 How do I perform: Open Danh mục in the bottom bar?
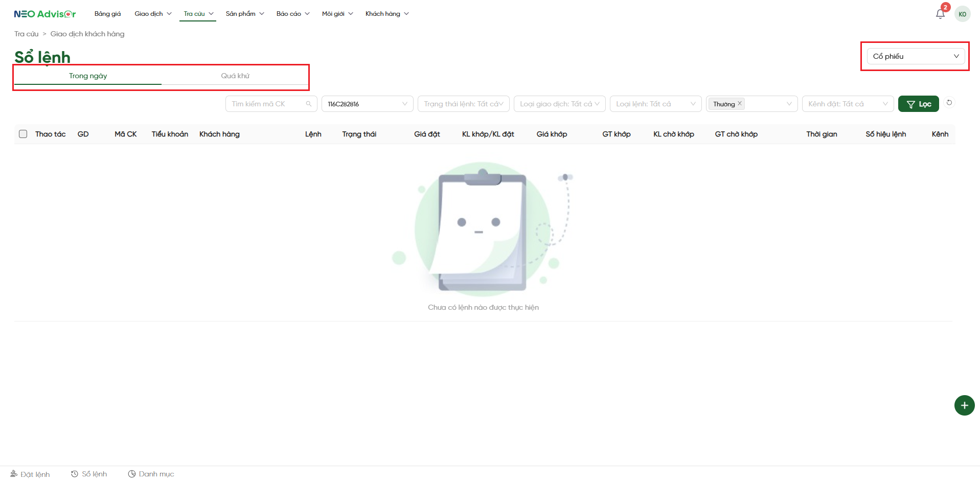pyautogui.click(x=151, y=474)
